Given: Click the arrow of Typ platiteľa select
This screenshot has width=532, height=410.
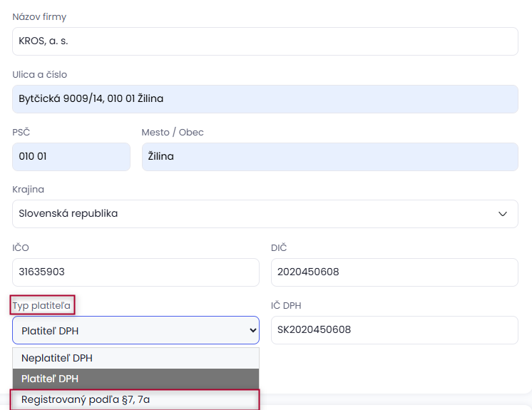Looking at the screenshot, I should pyautogui.click(x=251, y=330).
